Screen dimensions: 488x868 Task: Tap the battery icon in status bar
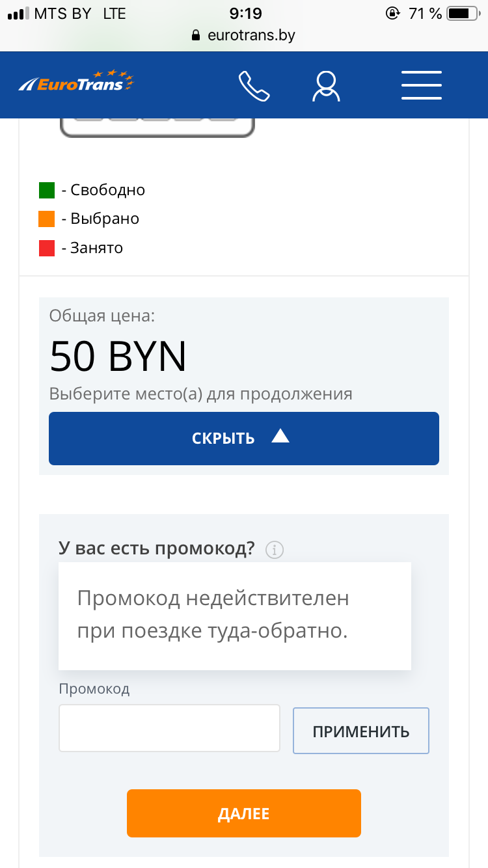pos(463,13)
